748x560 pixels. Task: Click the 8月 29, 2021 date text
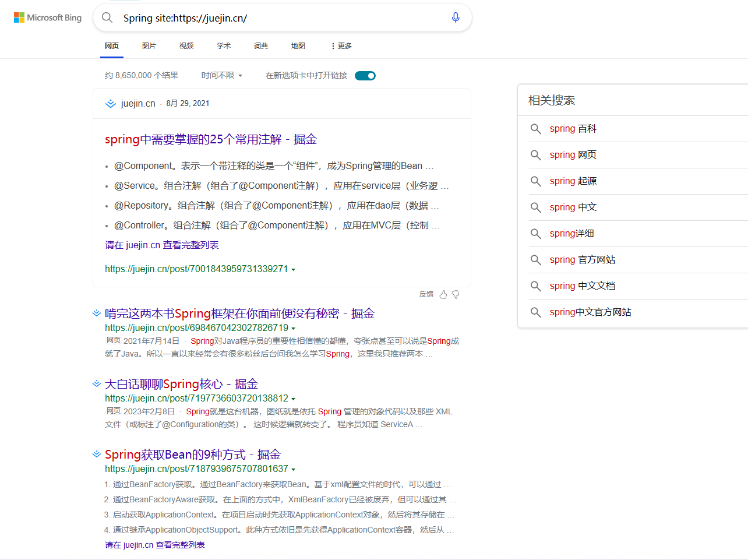point(188,104)
